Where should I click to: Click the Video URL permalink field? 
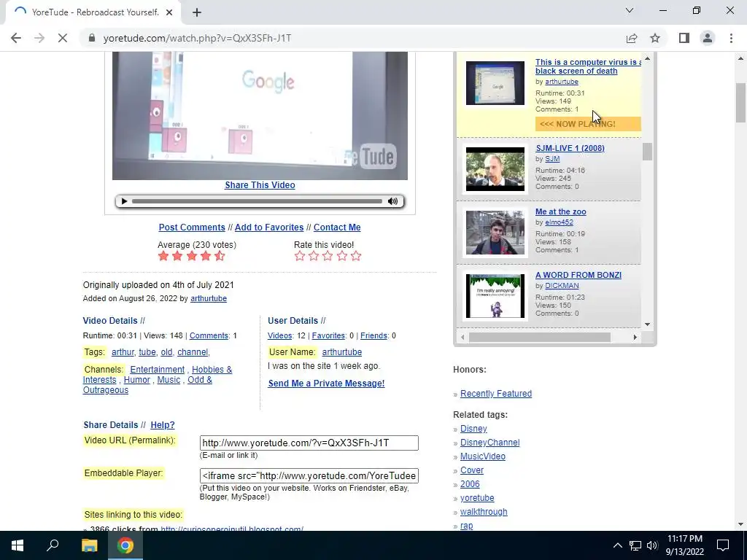tap(309, 443)
